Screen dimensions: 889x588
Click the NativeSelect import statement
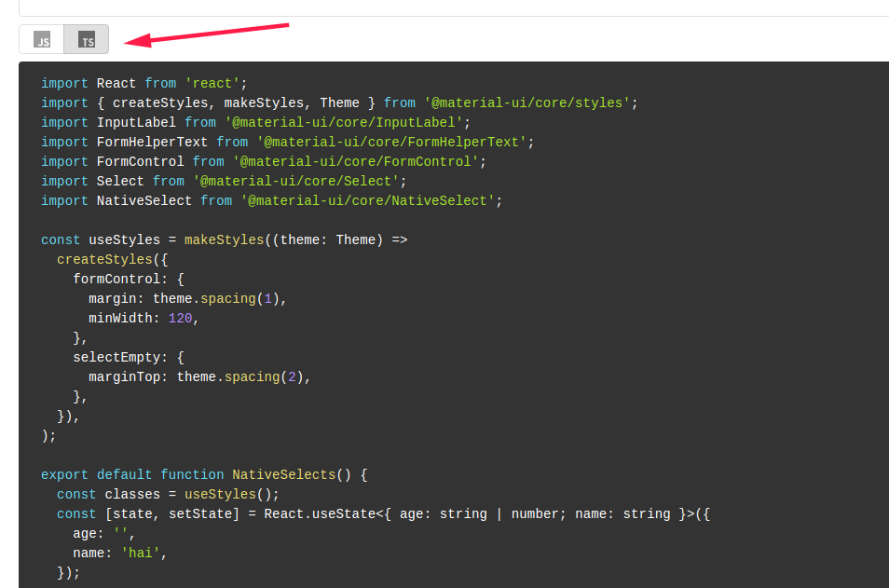[270, 200]
